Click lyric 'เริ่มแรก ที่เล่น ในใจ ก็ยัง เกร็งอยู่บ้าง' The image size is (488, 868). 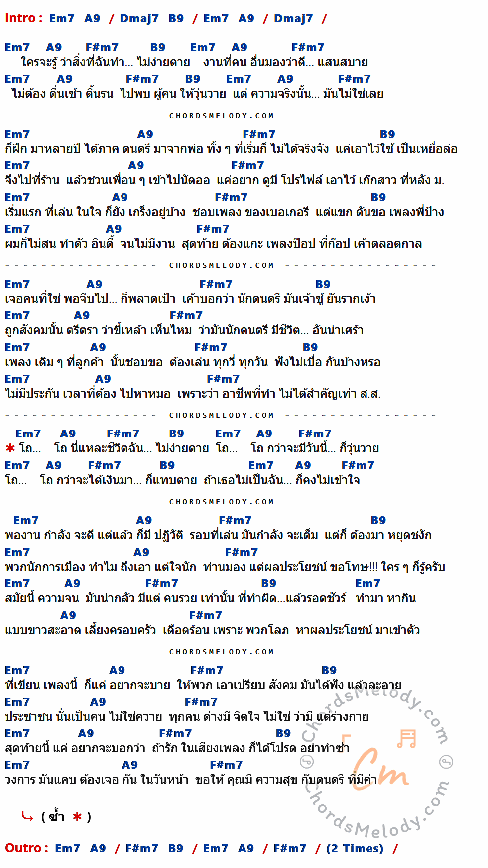pyautogui.click(x=95, y=212)
